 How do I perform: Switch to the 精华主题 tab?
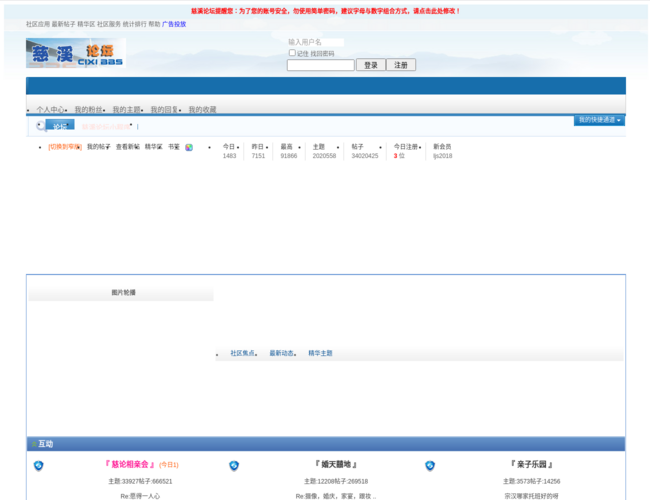click(x=320, y=353)
